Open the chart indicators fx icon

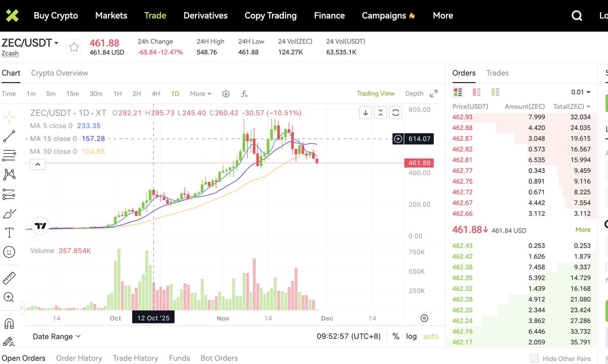click(x=244, y=94)
